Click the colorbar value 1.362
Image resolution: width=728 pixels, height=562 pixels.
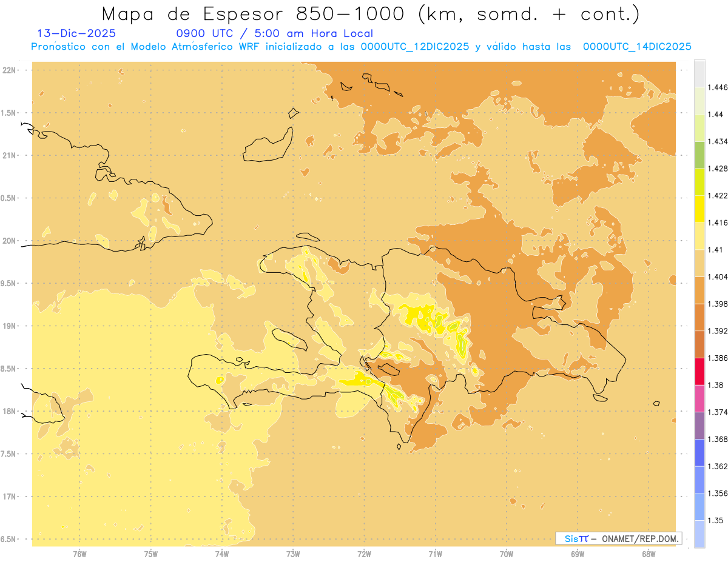click(x=718, y=466)
